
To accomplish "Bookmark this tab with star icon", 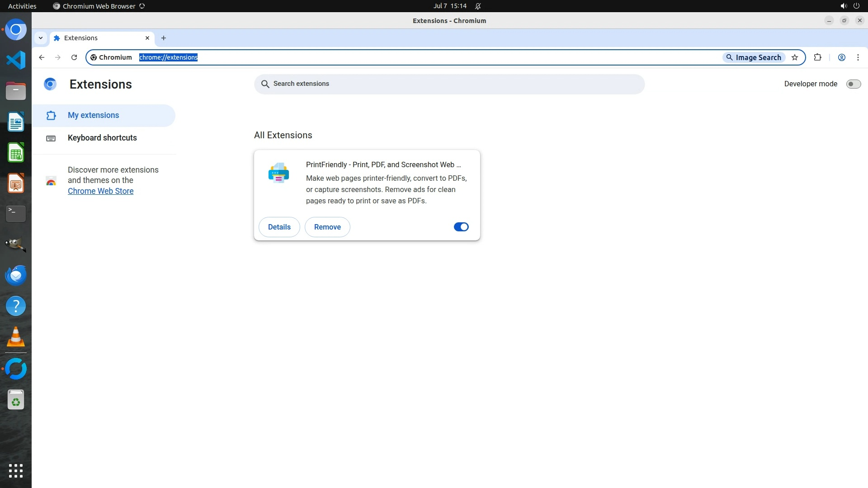I will [x=795, y=57].
